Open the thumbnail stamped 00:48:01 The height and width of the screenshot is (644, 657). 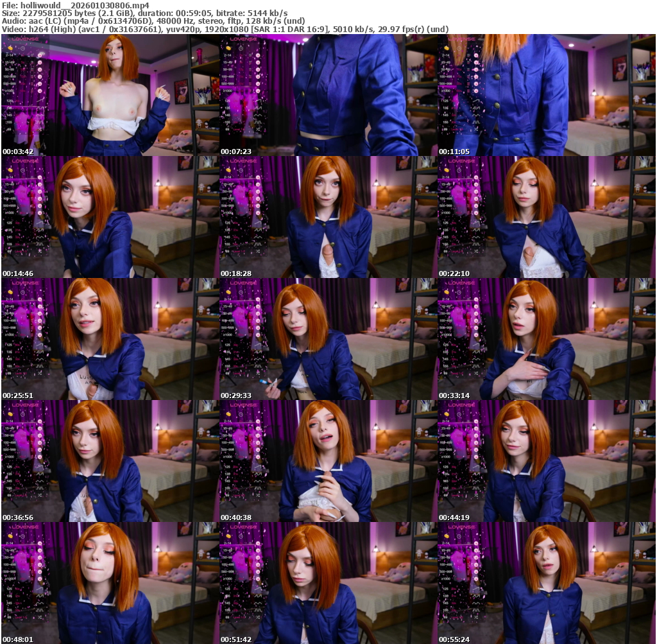(110, 583)
